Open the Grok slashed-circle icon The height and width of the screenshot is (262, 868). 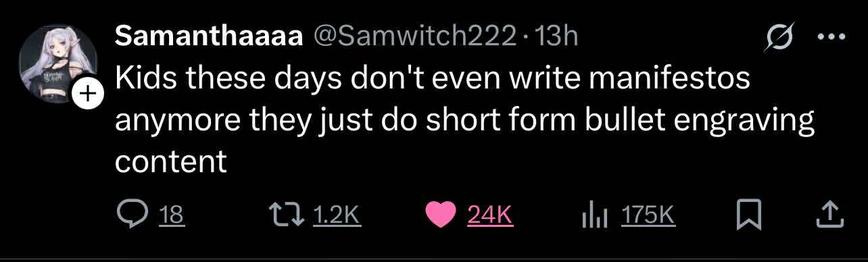(778, 38)
